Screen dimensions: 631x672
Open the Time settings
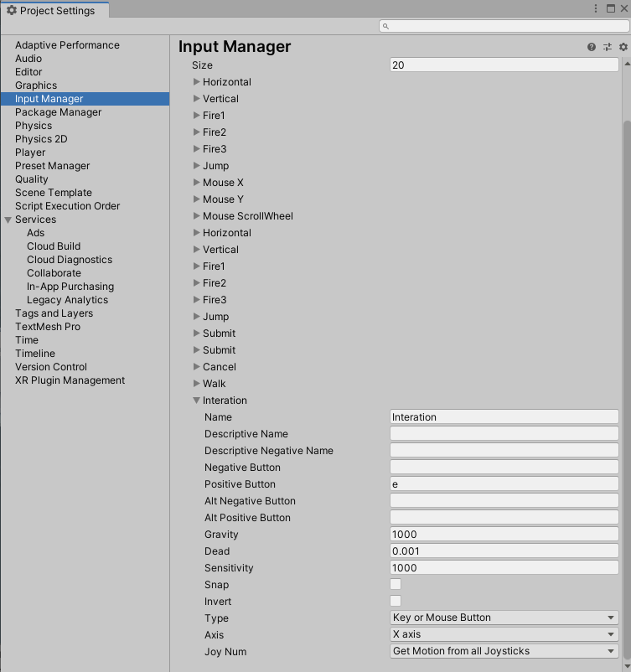tap(27, 340)
